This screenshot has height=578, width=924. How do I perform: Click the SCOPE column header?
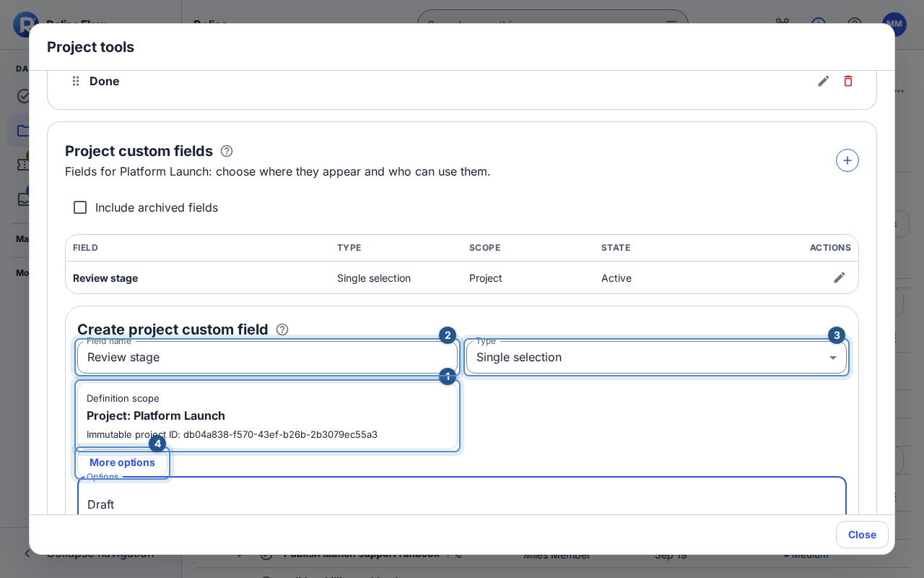click(x=484, y=248)
